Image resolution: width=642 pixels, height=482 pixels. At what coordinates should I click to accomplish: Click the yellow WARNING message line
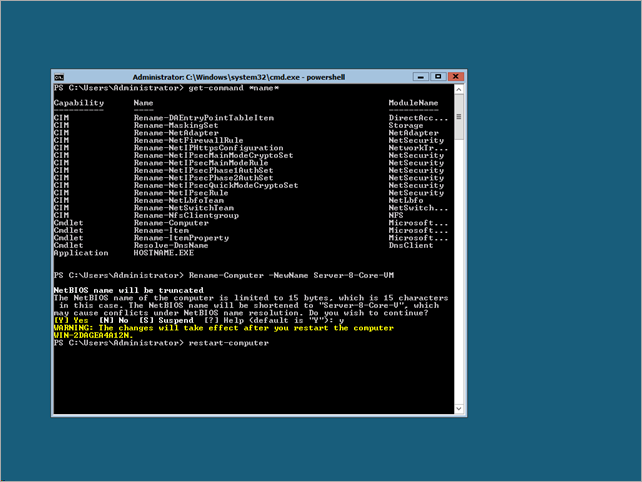point(224,328)
